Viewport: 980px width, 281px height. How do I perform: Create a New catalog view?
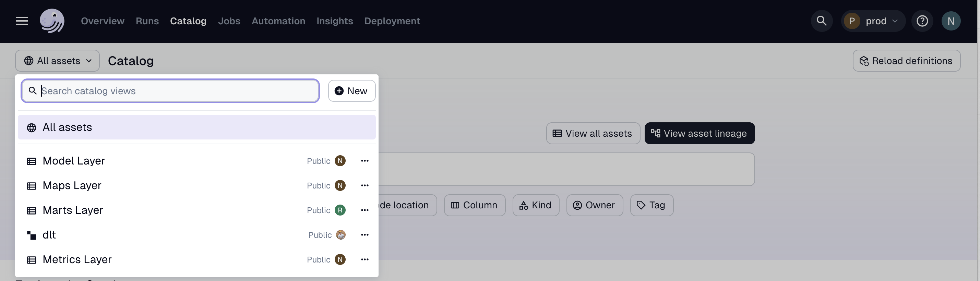pyautogui.click(x=351, y=91)
